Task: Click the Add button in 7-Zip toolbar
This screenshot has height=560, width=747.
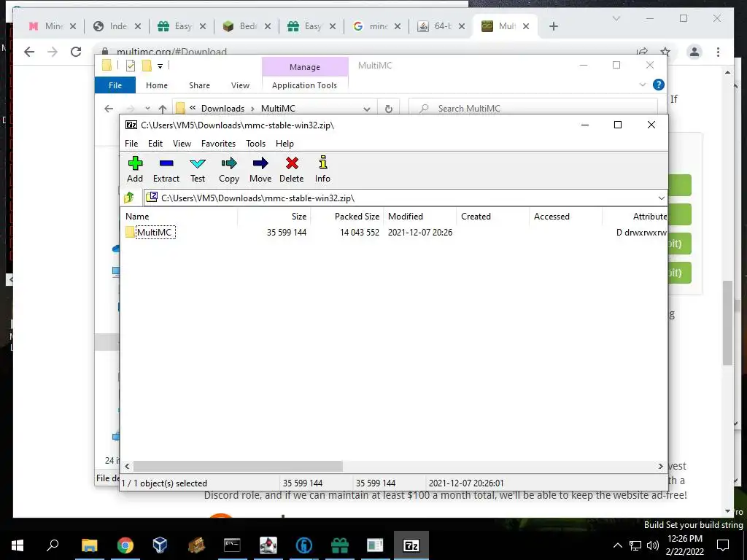Action: (135, 169)
